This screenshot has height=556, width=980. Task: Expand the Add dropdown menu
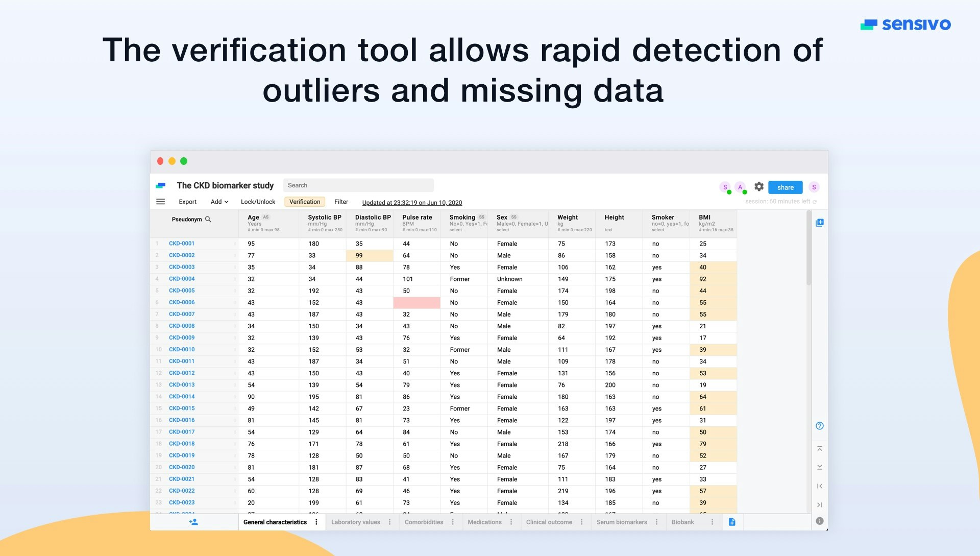[219, 202]
